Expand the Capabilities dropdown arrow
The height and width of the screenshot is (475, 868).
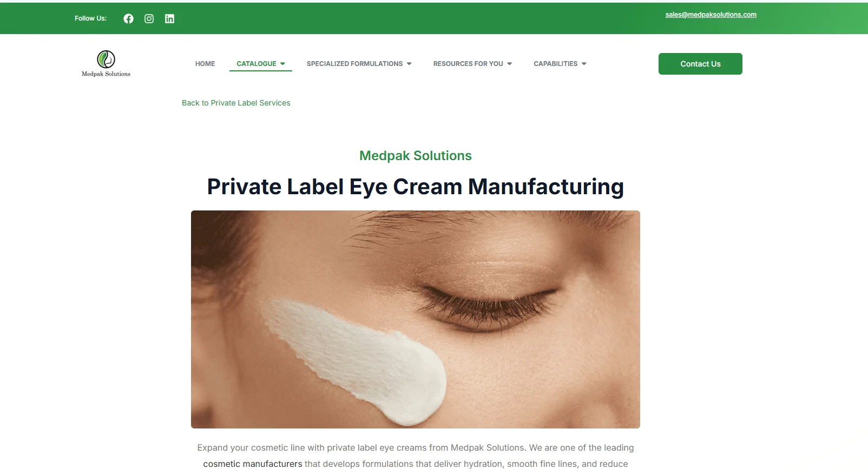point(584,64)
